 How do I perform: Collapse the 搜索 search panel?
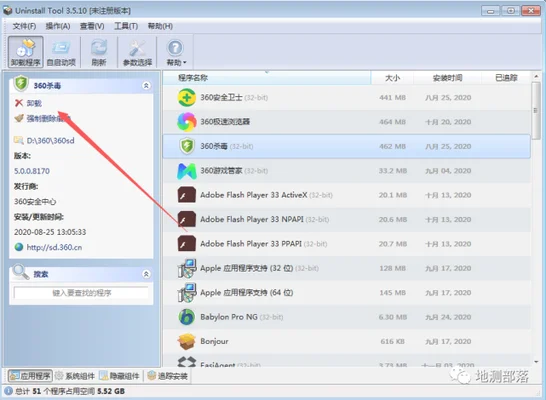(147, 274)
